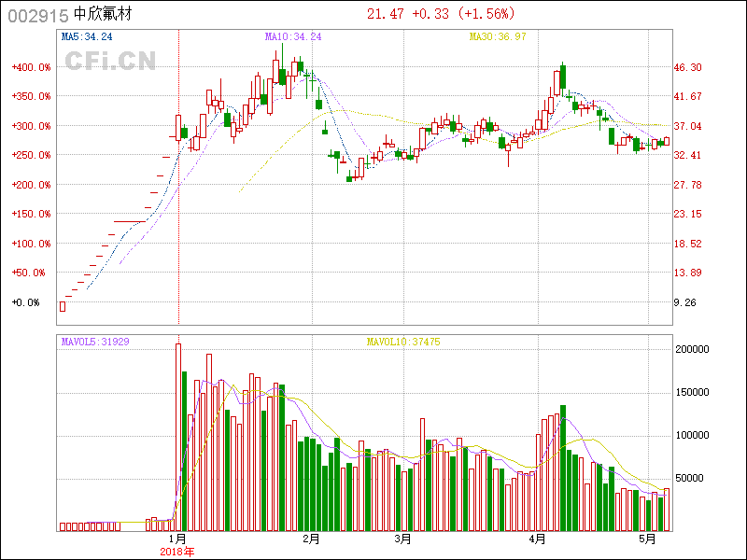
Task: Click the 2018年 year label
Action: pyautogui.click(x=176, y=552)
